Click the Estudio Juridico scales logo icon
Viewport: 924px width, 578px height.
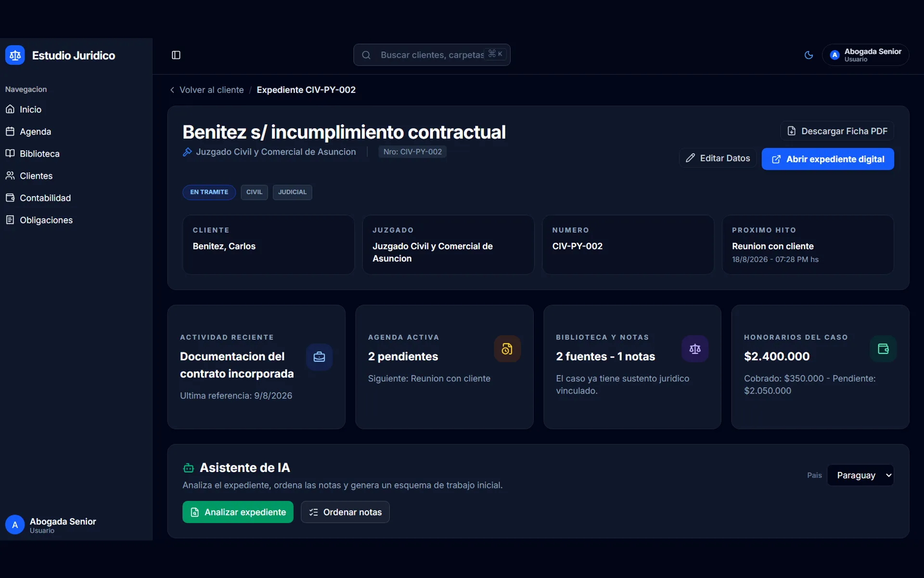pyautogui.click(x=15, y=55)
